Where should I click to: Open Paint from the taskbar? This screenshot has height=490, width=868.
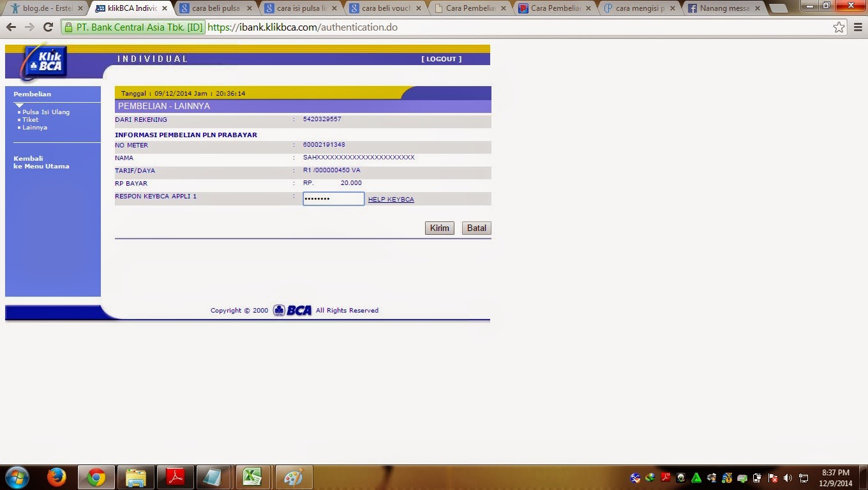(293, 477)
